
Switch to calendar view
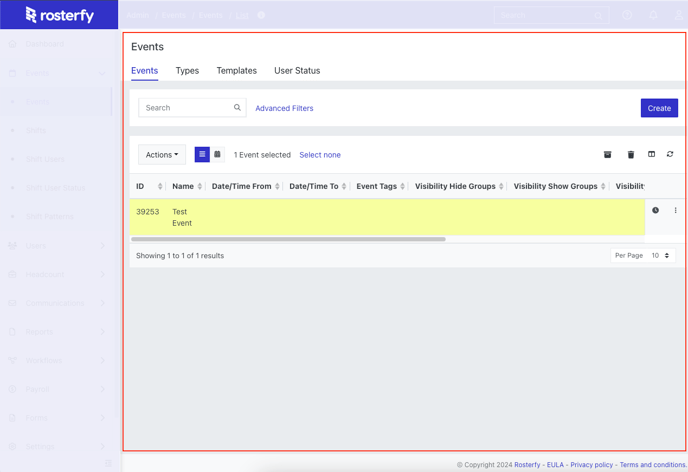click(x=217, y=154)
